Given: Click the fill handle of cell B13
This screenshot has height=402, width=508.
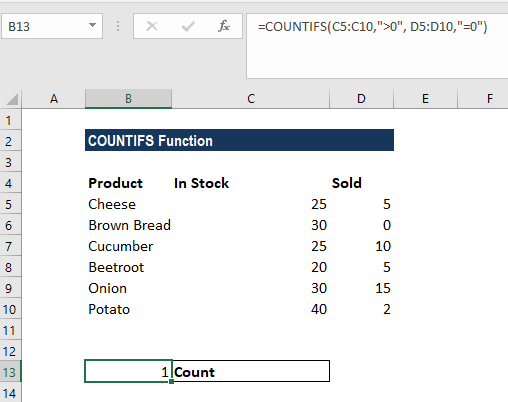Looking at the screenshot, I should (x=171, y=381).
